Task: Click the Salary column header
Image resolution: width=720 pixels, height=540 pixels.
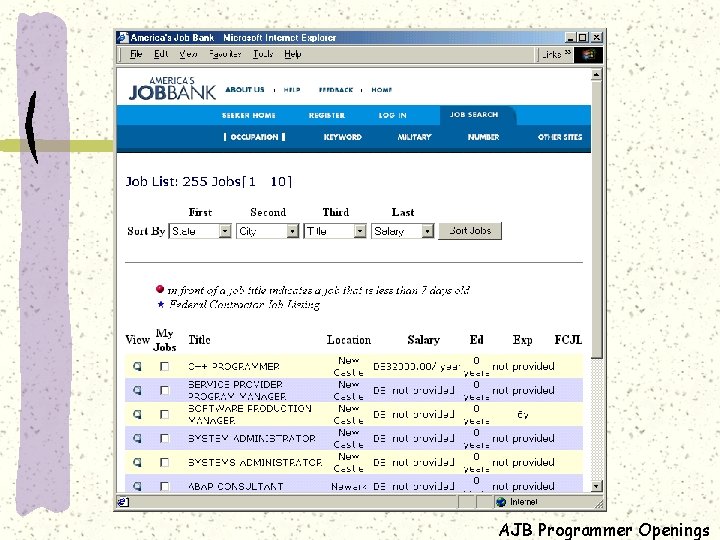Action: tap(423, 340)
